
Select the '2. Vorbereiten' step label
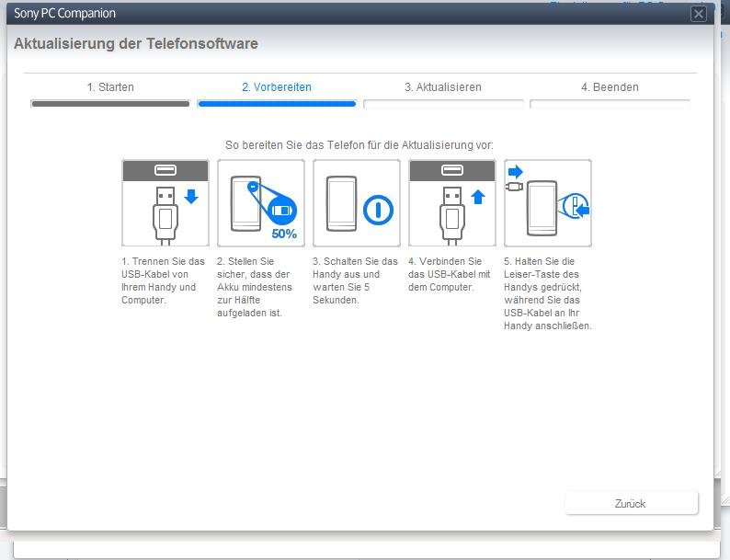pyautogui.click(x=277, y=87)
